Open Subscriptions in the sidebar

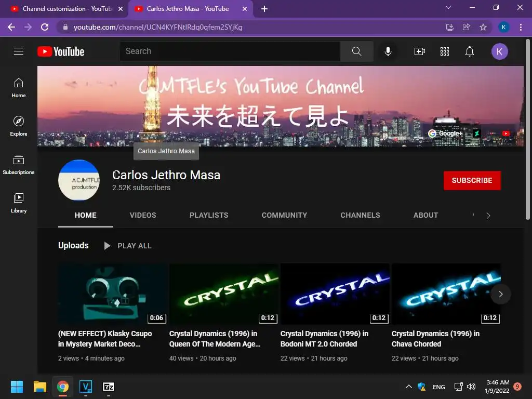click(19, 165)
